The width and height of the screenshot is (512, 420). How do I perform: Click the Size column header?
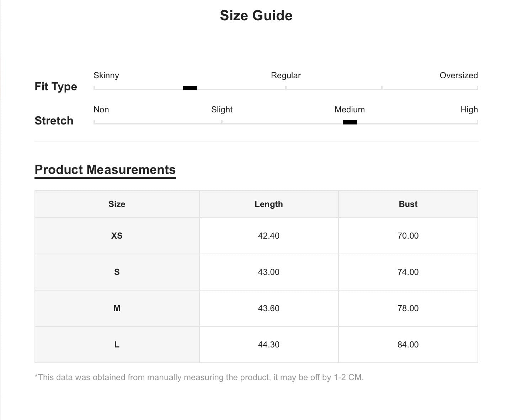(x=117, y=204)
